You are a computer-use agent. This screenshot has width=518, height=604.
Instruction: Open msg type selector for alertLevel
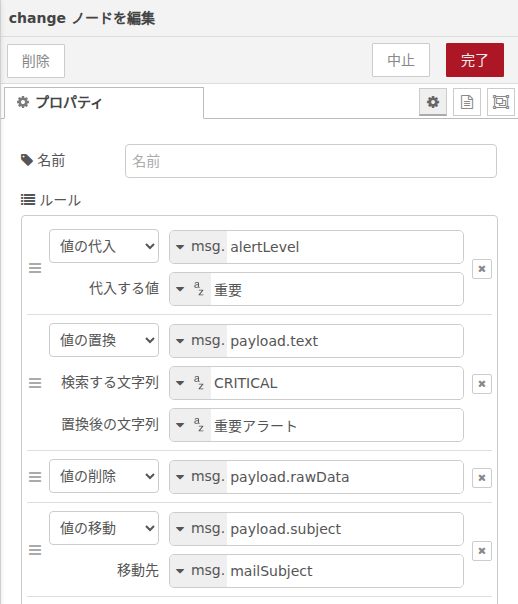198,247
